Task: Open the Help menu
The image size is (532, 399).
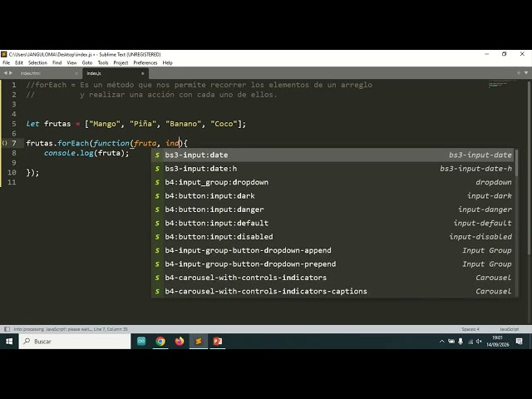Action: click(168, 63)
